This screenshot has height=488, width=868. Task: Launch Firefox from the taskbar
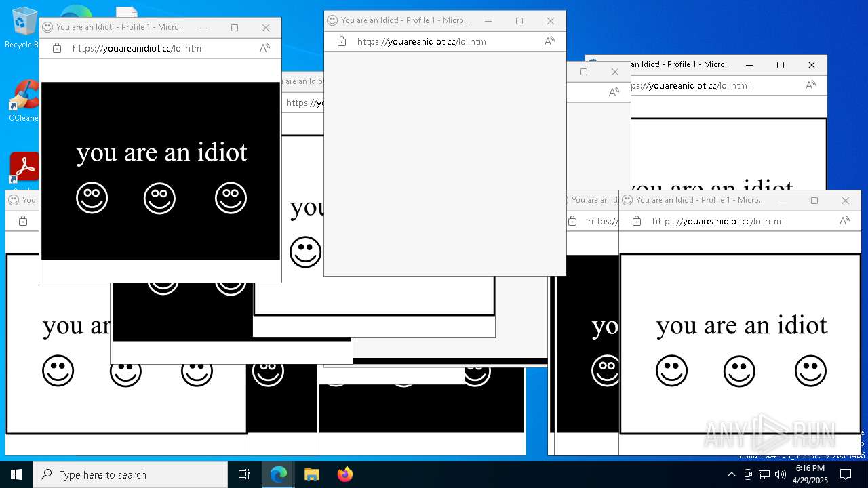(344, 474)
